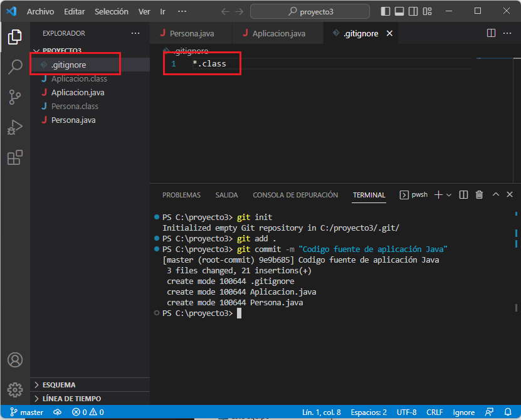
Task: Select the pwsh terminal shell indicator
Action: coord(413,195)
